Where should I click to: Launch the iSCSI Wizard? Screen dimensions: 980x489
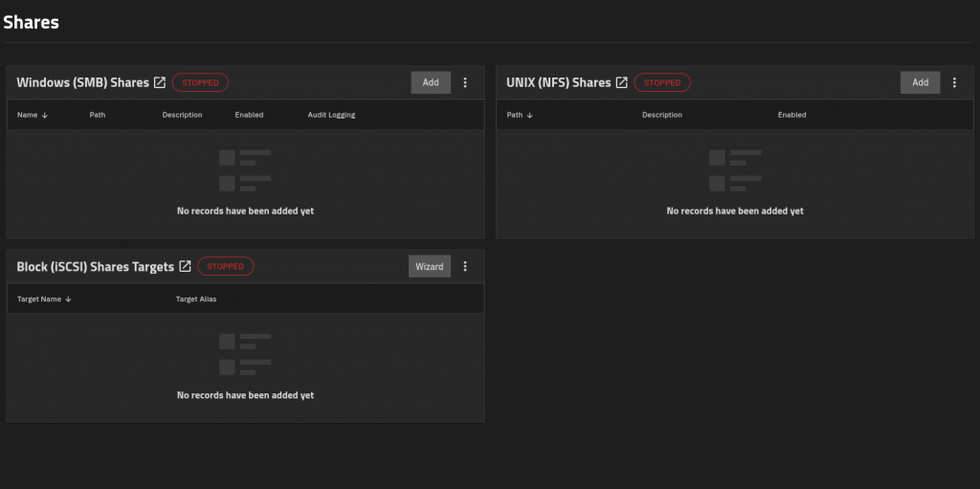pyautogui.click(x=429, y=267)
